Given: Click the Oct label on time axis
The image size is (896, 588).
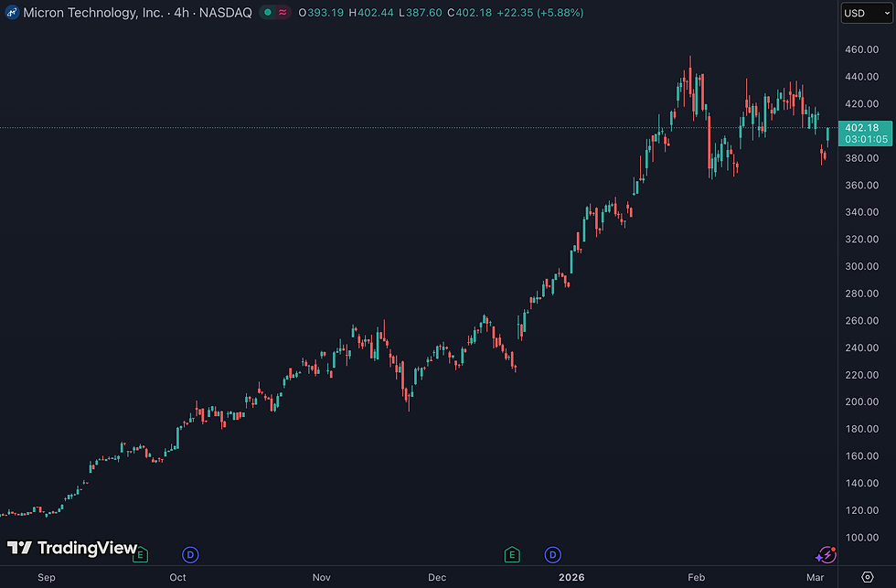Looking at the screenshot, I should (177, 578).
